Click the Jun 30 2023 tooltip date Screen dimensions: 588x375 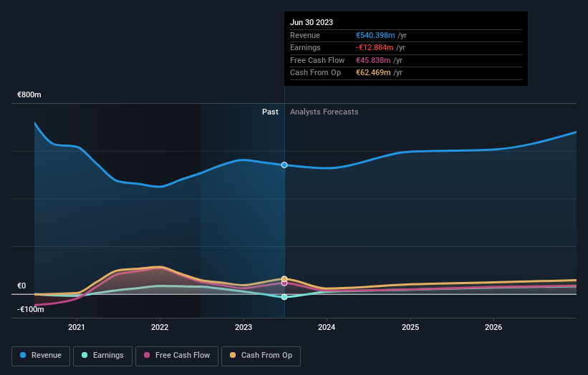[x=312, y=22]
